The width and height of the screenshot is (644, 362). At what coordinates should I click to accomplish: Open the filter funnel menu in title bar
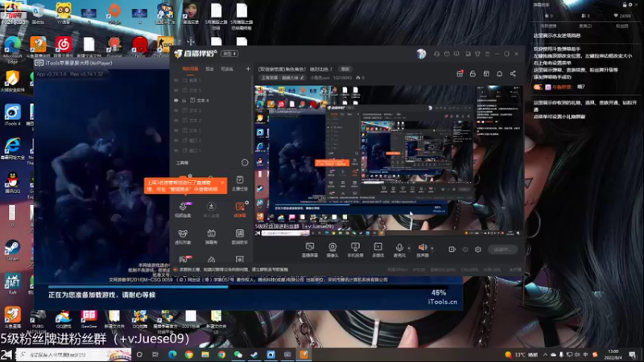pos(477,54)
